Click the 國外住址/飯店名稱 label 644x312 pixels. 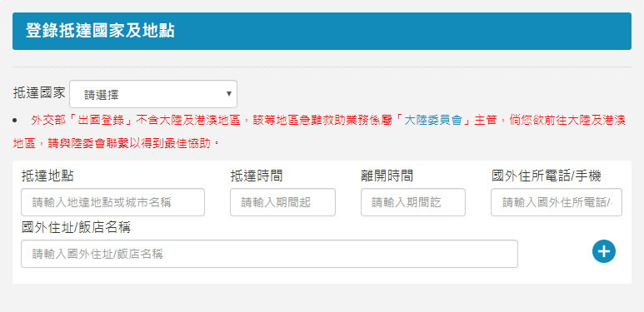76,227
